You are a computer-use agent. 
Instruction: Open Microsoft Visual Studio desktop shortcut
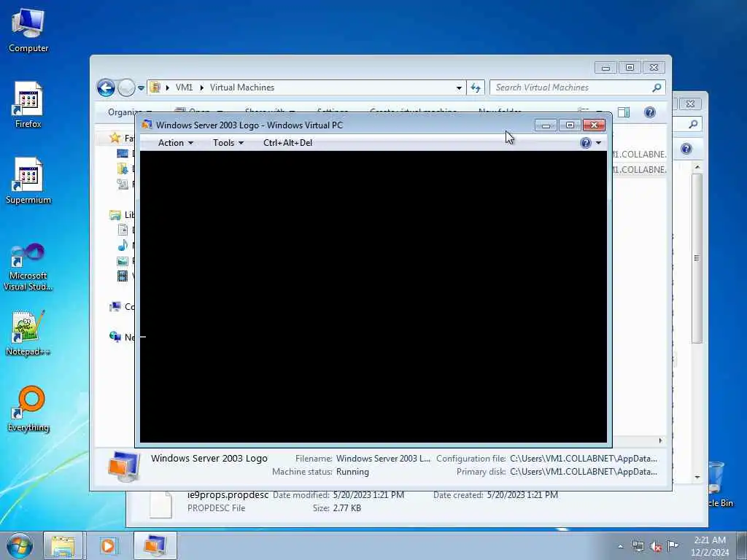click(x=28, y=267)
